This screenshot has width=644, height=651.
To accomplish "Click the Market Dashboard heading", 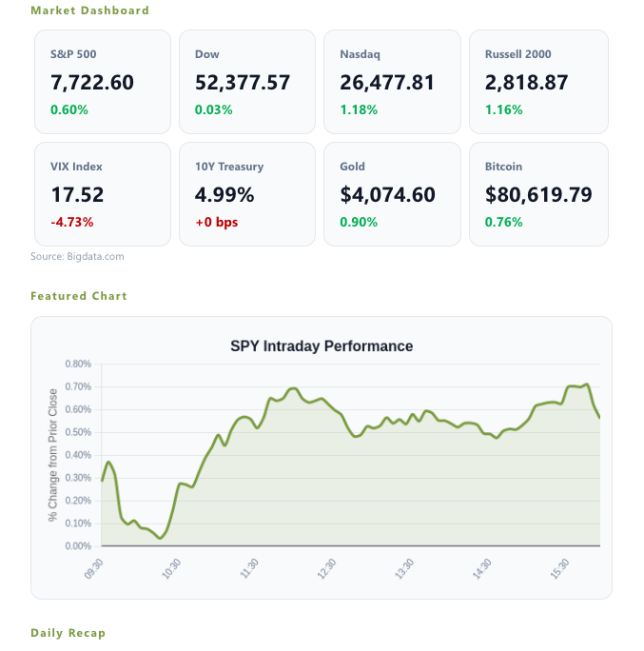I will [89, 10].
